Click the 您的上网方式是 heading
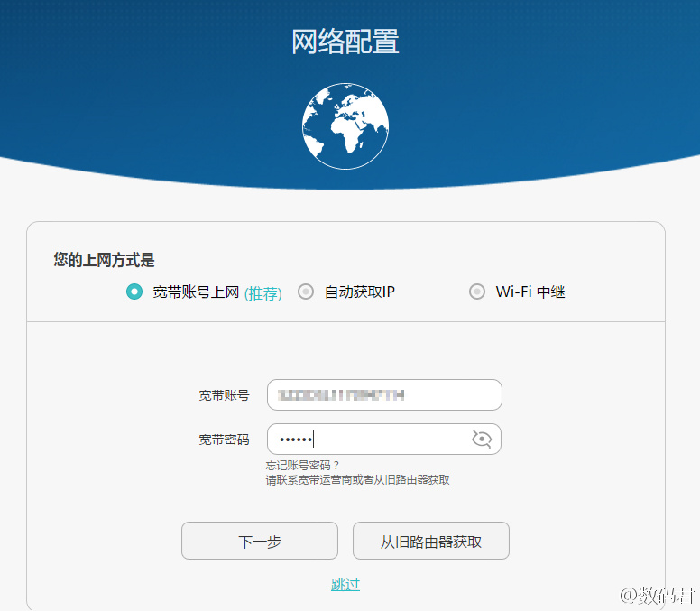 click(104, 260)
